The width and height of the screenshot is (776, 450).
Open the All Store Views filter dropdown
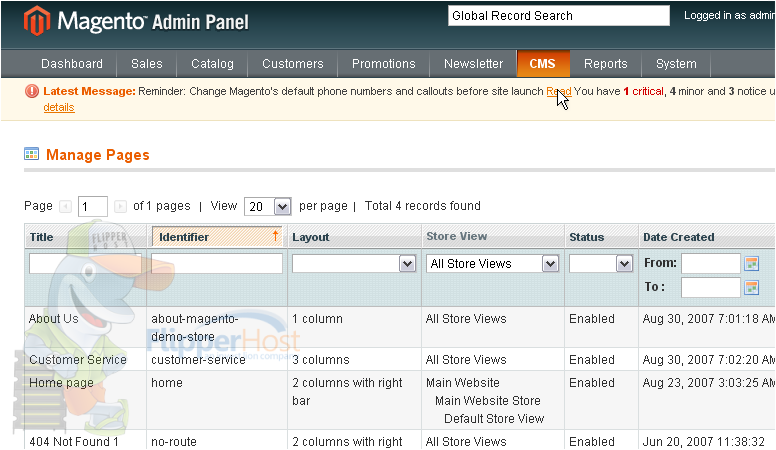492,264
